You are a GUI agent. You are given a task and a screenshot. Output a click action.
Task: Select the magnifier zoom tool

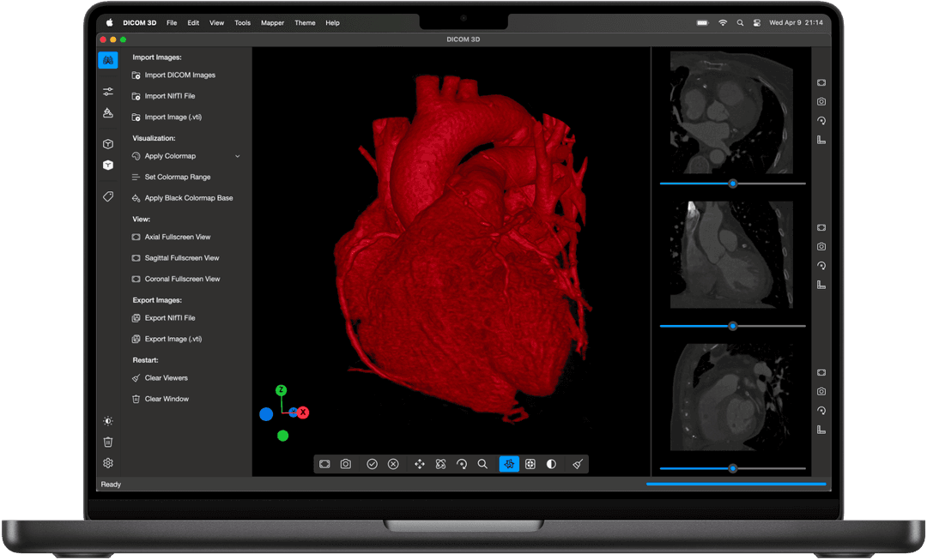pos(482,464)
